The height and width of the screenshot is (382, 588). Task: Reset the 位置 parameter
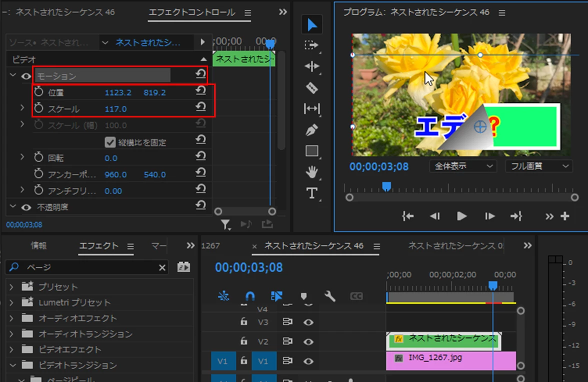[x=201, y=90]
